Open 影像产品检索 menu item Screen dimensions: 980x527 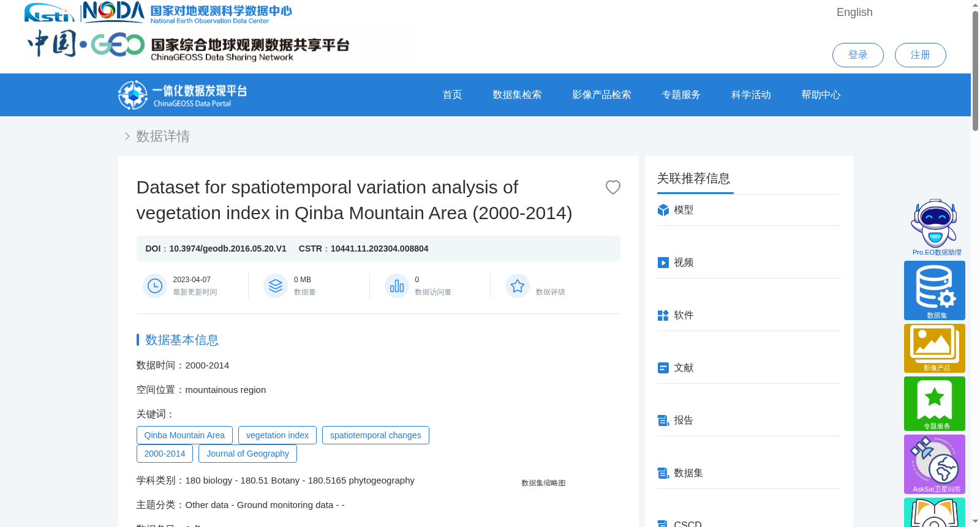[601, 95]
